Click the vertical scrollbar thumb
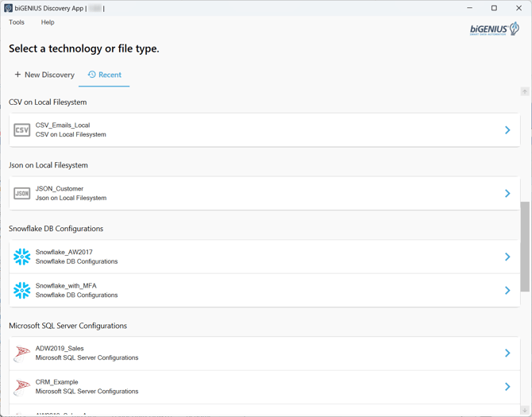The image size is (532, 417). click(x=525, y=247)
